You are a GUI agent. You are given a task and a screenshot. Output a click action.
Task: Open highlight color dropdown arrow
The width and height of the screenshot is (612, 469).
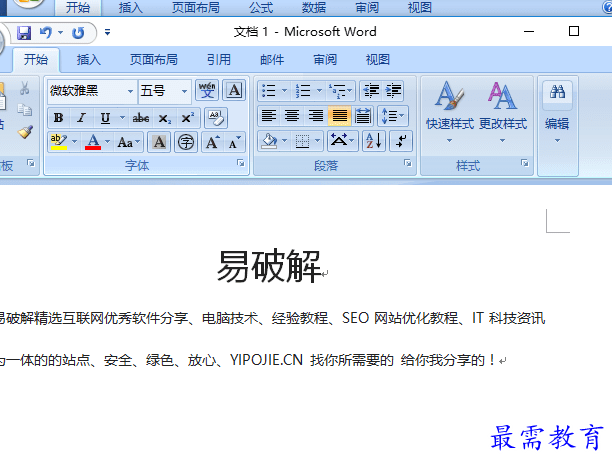(75, 142)
